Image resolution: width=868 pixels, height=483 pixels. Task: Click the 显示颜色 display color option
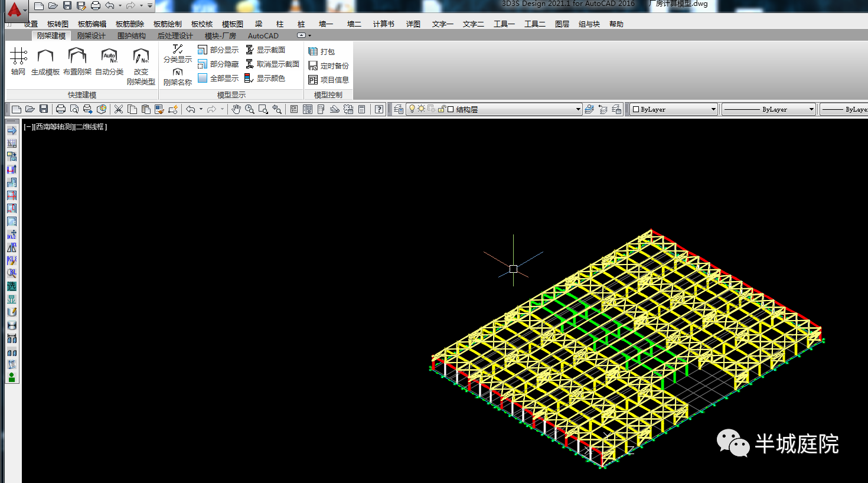pyautogui.click(x=265, y=79)
